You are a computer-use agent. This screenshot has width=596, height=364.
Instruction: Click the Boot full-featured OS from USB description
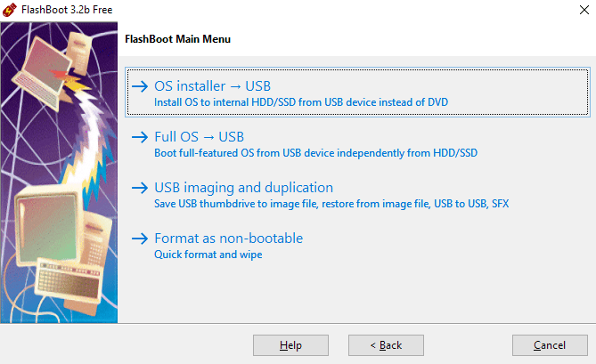pos(315,153)
